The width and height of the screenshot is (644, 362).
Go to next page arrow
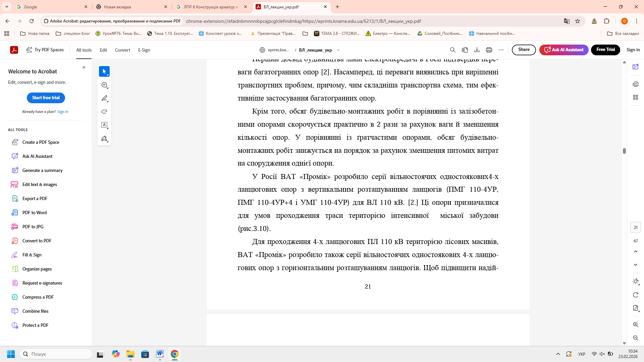tap(635, 265)
